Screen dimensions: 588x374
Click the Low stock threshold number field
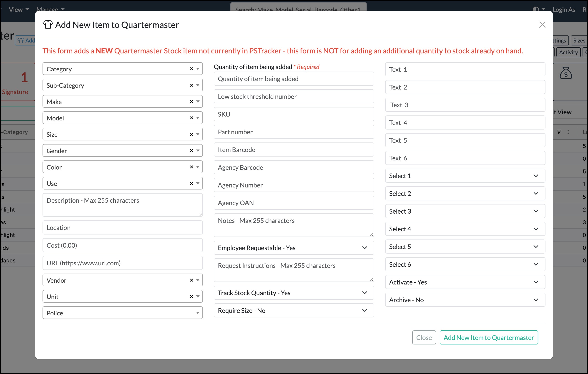click(294, 97)
